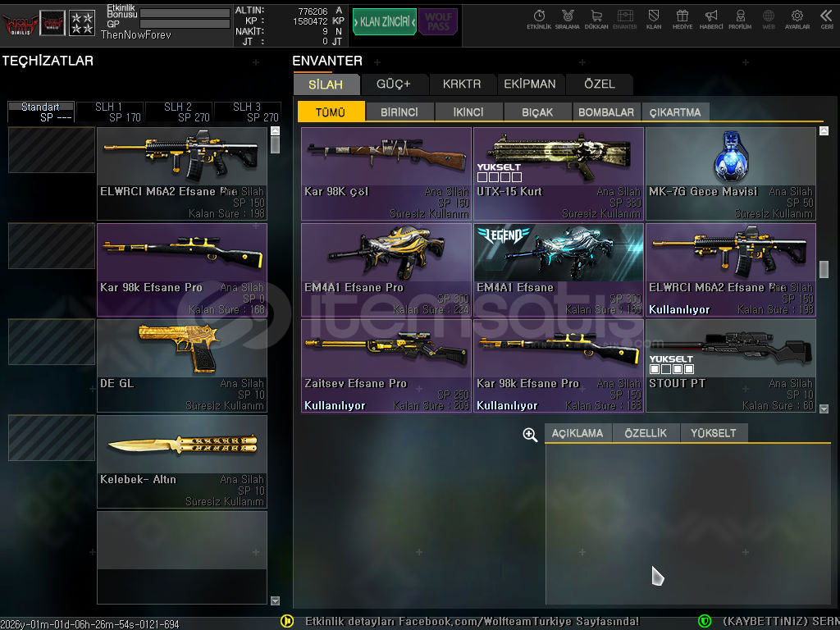This screenshot has width=840, height=630.
Task: Click the Teçhizatlar list scroll-up arrow
Action: coord(276,130)
